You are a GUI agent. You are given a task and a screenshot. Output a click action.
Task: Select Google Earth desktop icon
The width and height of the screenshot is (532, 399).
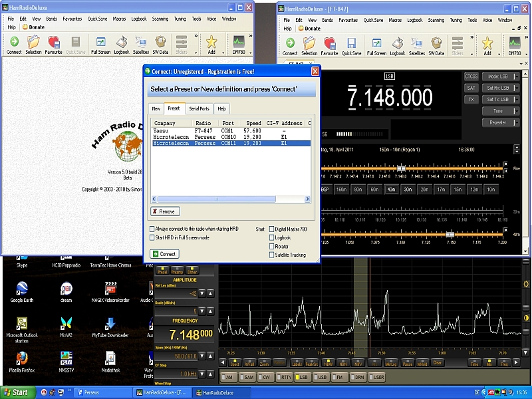22,292
